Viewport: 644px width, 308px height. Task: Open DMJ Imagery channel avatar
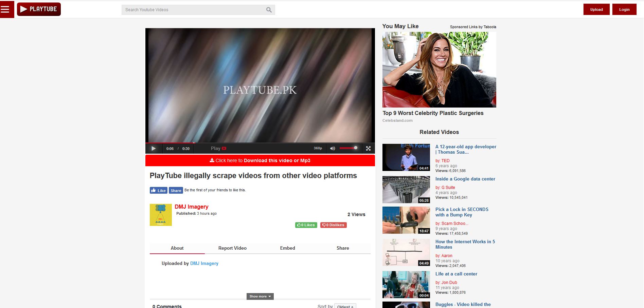pos(161,215)
